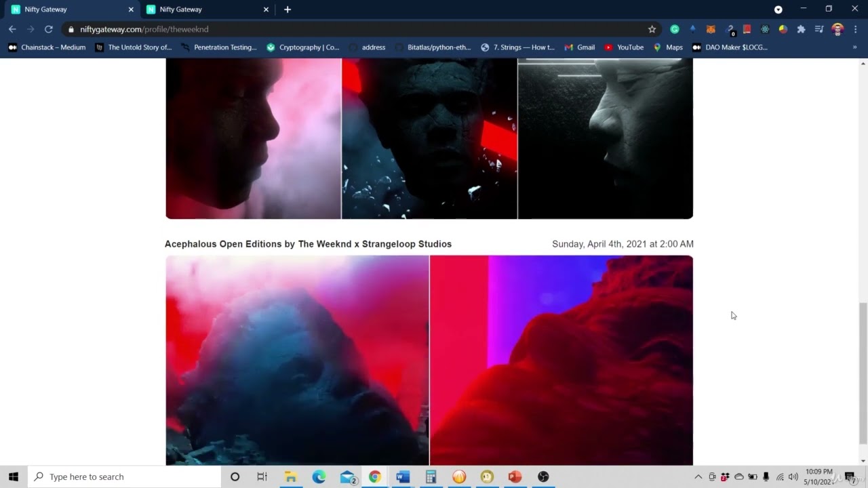Viewport: 868px width, 488px height.
Task: Open the Chrome three-dot menu
Action: (x=855, y=29)
